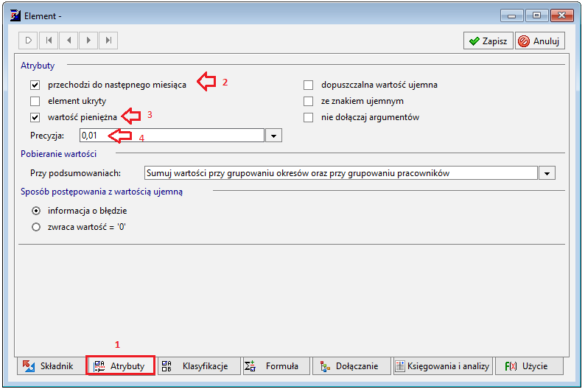This screenshot has height=392, width=585.
Task: Choose "zwraca wartość = '0'" radio option
Action: click(x=36, y=227)
